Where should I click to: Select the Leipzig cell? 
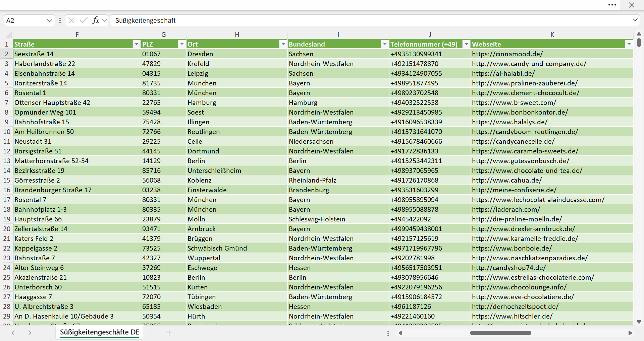(237, 73)
